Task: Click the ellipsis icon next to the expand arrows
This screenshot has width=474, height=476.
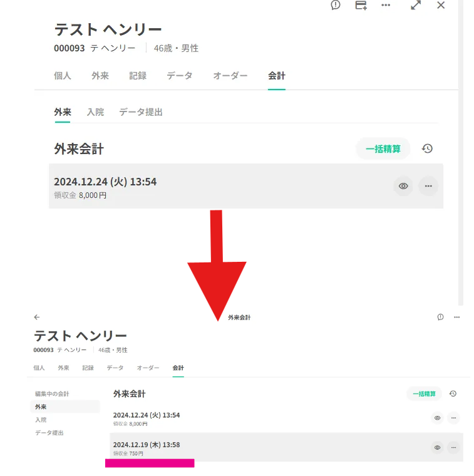Action: 386,5
